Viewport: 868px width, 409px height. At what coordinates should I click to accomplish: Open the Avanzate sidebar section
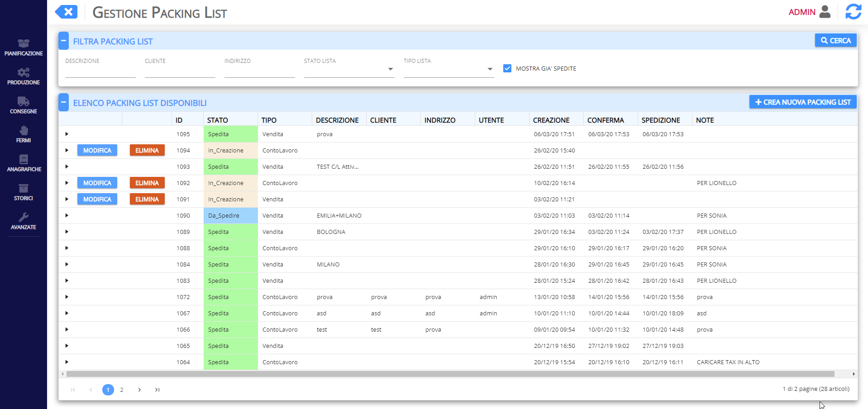(24, 221)
